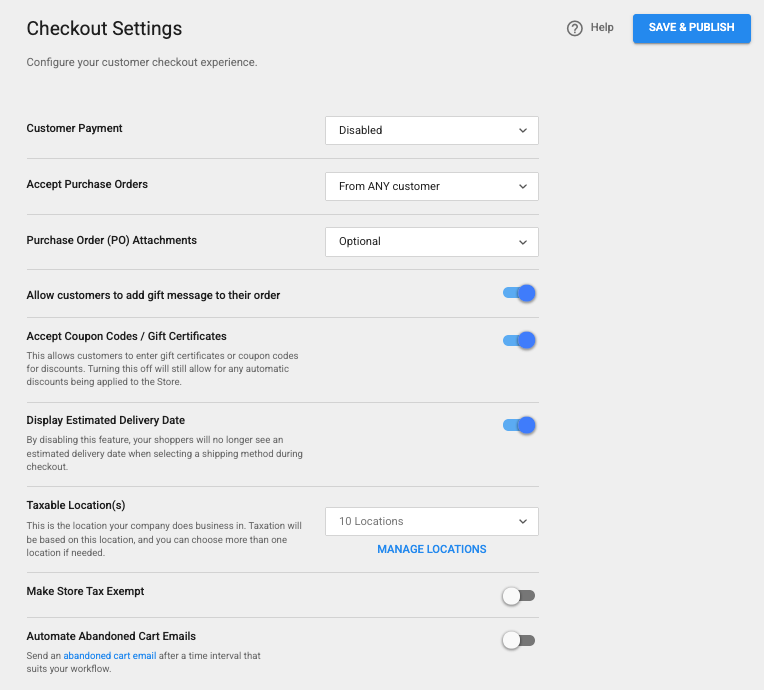Click 'Configure your customer checkout experience' text
The height and width of the screenshot is (690, 764).
[x=142, y=62]
